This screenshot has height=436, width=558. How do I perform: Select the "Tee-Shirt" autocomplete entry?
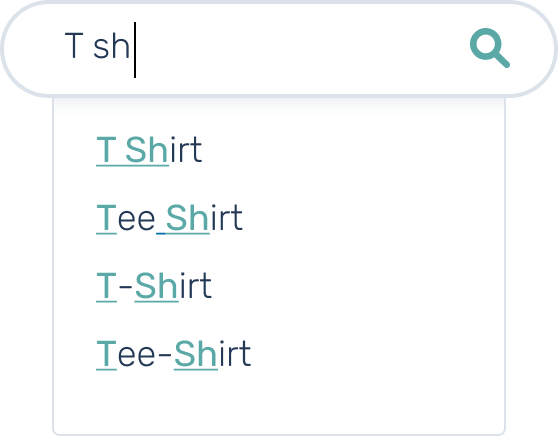pyautogui.click(x=174, y=353)
